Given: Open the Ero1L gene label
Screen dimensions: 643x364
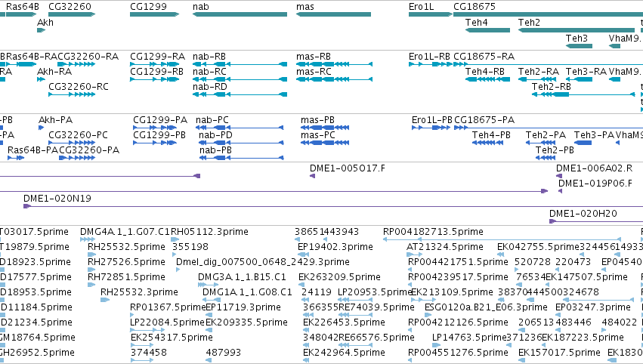Looking at the screenshot, I should [421, 7].
